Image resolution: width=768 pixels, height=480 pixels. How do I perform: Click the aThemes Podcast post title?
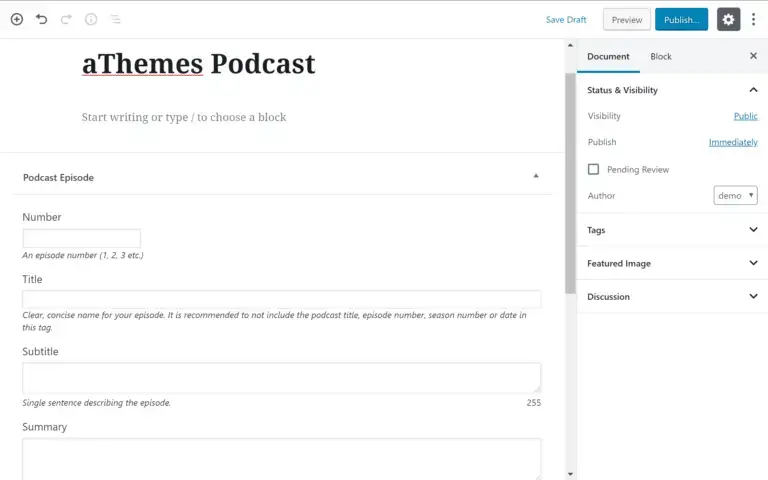[198, 64]
